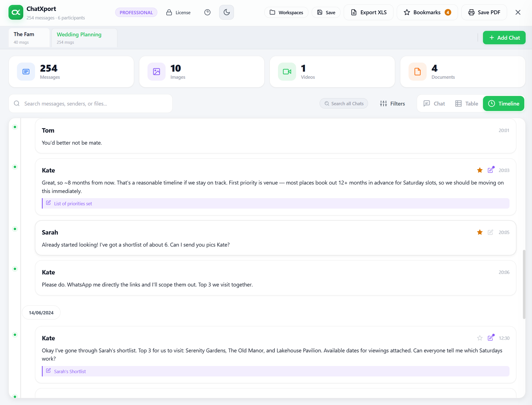Click Sarah's sender name
The width and height of the screenshot is (532, 405).
tap(50, 232)
